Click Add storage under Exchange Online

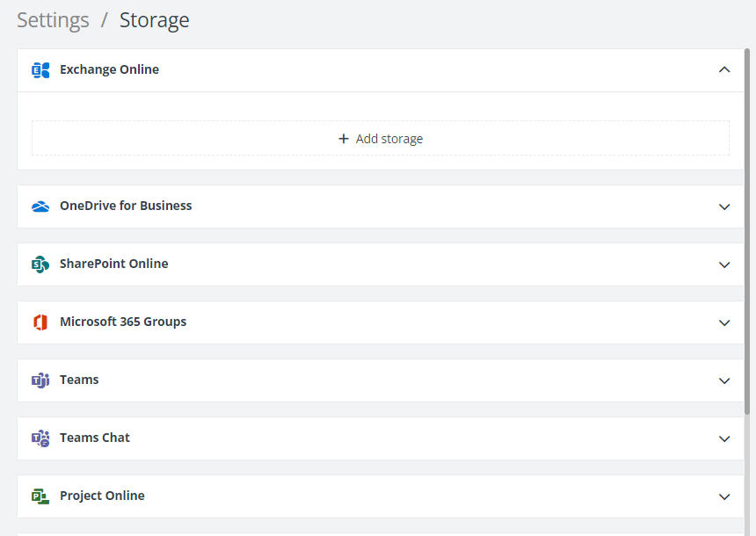(x=381, y=138)
